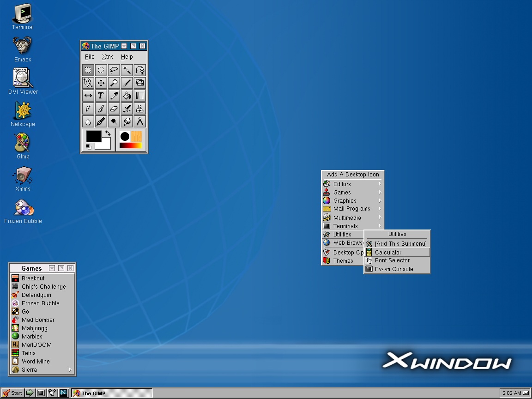Activate the Fuzzy Select magic wand tool

click(127, 70)
